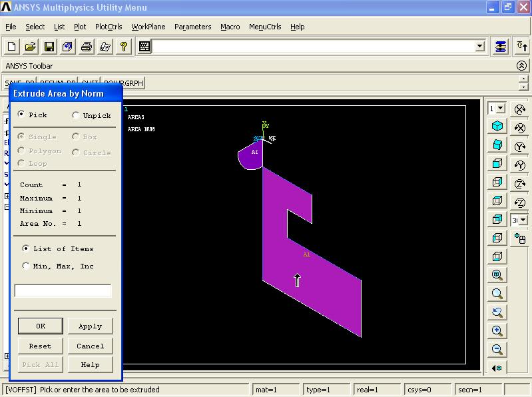Rotate model about positive X icon
Image resolution: width=532 pixels, height=397 pixels.
[520, 109]
